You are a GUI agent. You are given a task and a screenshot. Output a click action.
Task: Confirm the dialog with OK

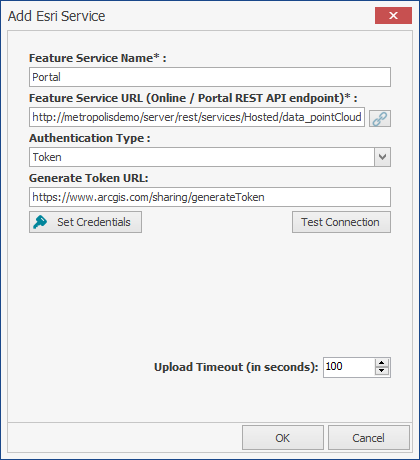pyautogui.click(x=283, y=438)
